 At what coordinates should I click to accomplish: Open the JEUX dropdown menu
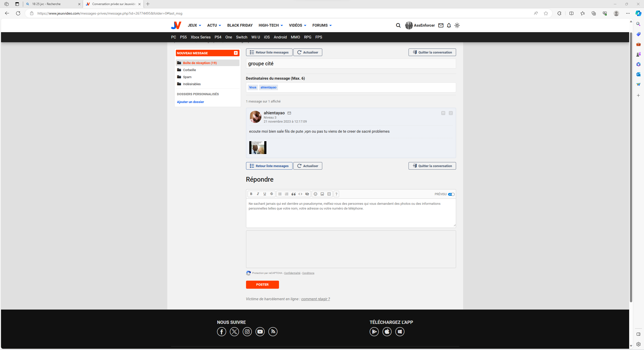click(x=194, y=25)
